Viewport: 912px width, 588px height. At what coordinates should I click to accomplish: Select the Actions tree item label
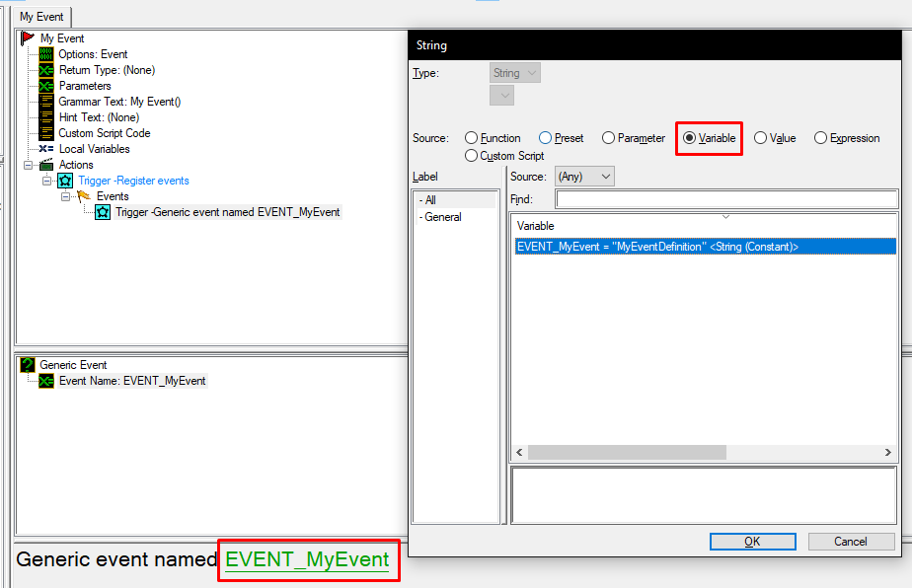[76, 165]
